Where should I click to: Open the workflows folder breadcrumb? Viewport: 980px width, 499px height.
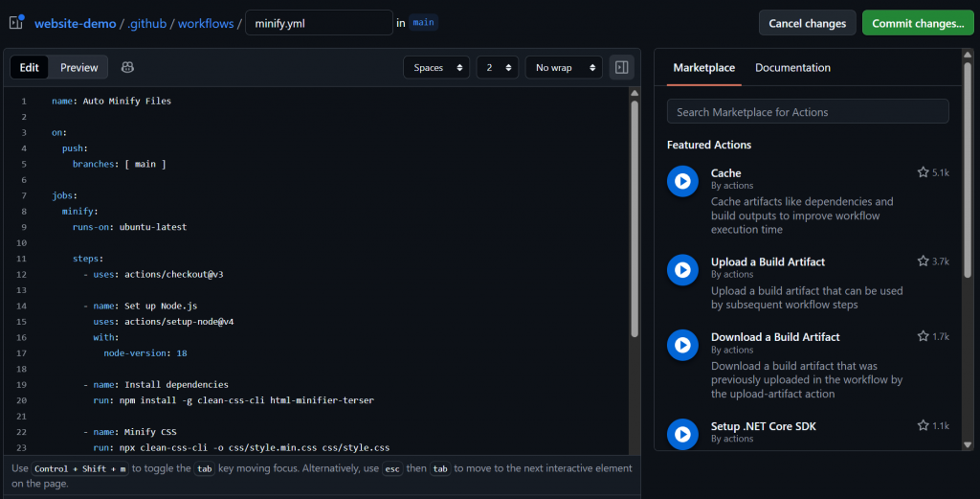click(206, 23)
